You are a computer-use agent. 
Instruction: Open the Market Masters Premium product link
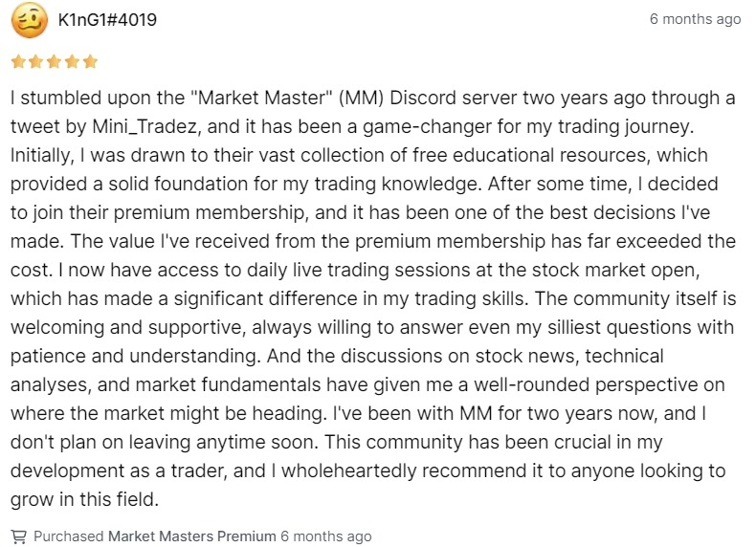192,536
